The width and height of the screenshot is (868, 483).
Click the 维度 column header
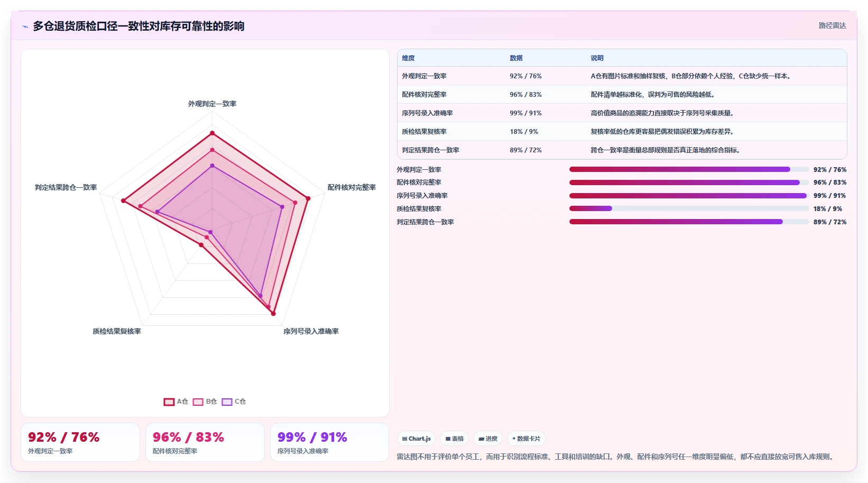coord(408,58)
